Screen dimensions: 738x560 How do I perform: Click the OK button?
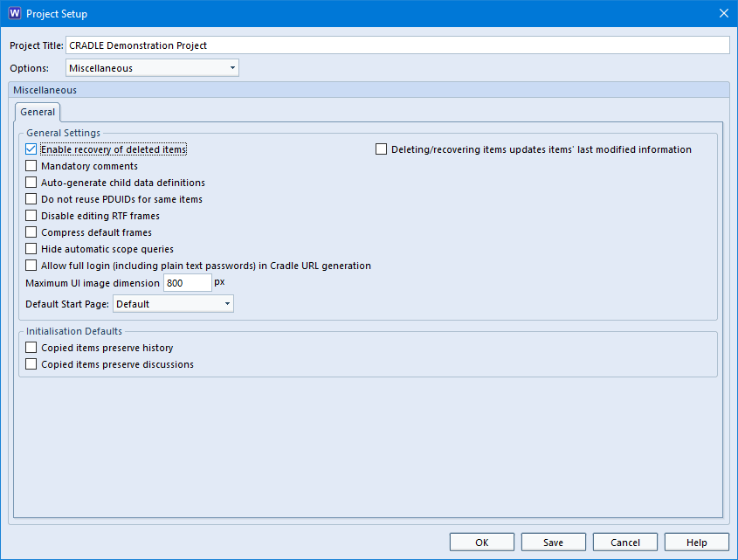(x=482, y=543)
